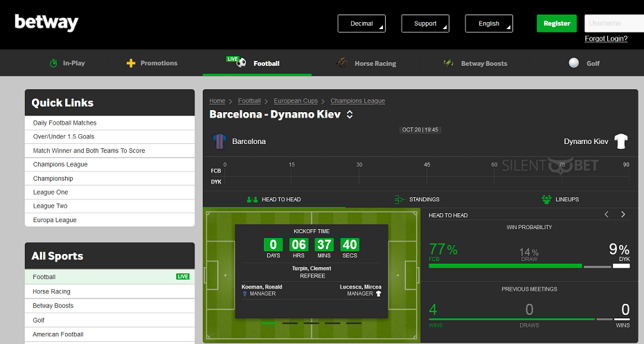Image resolution: width=644 pixels, height=344 pixels.
Task: Click the LIVE badge beside Football in All Sports
Action: pos(183,277)
